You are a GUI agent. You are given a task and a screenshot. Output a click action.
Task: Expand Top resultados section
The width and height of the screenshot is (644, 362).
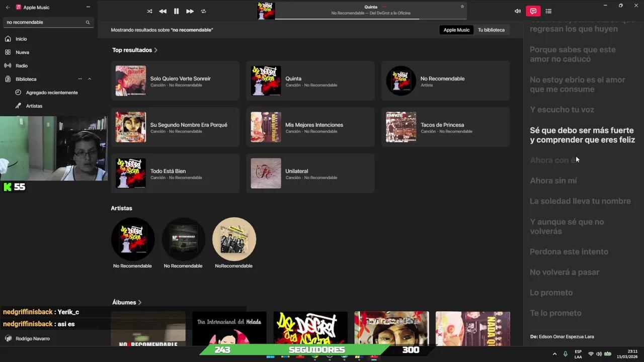(x=155, y=50)
